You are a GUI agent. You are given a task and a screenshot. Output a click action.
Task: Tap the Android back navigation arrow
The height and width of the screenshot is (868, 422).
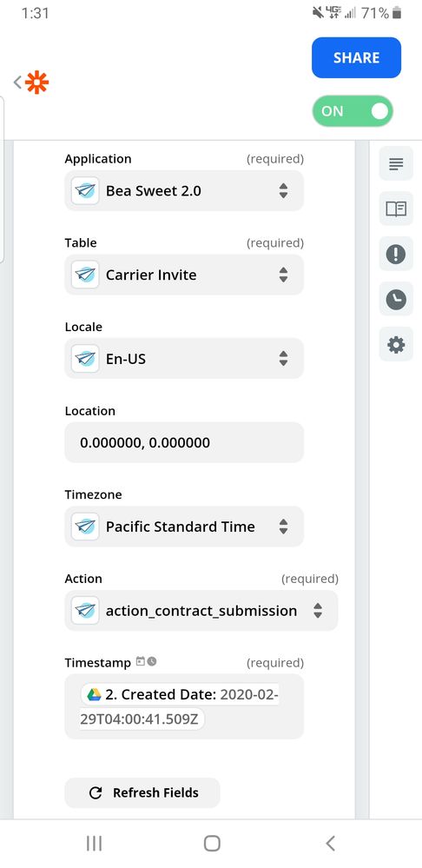click(x=330, y=843)
